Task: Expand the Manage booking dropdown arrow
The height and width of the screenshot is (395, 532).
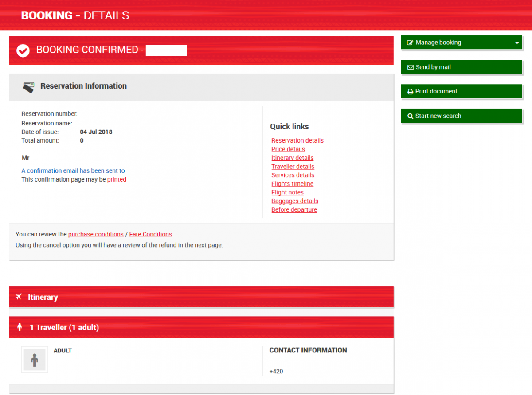Action: pos(517,43)
